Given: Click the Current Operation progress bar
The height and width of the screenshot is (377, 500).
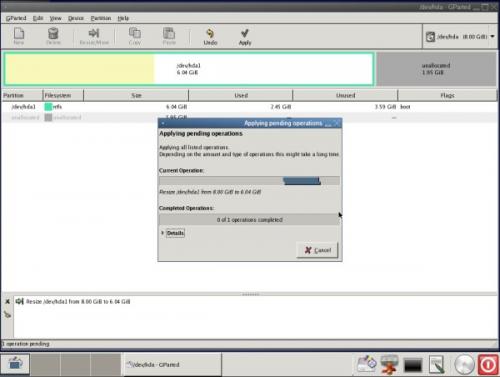Looking at the screenshot, I should [x=249, y=181].
